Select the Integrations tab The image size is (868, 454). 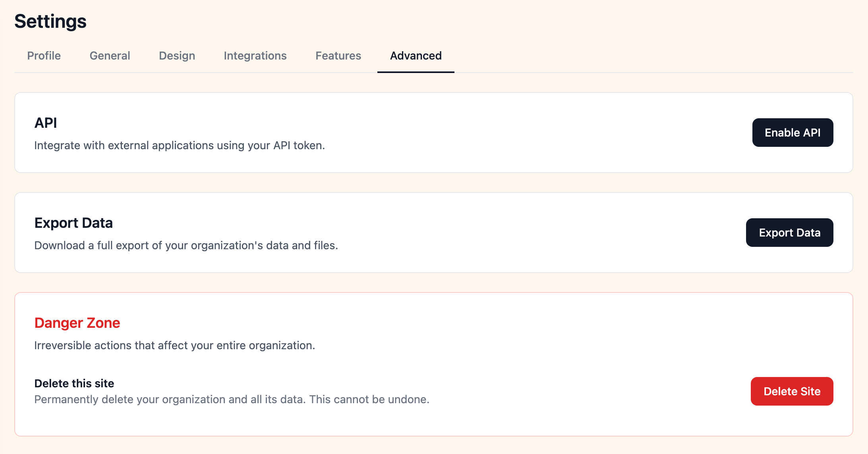pos(255,56)
